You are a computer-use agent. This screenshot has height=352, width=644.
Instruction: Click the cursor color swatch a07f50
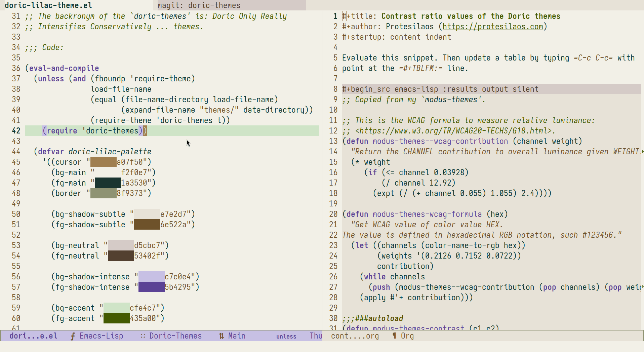pyautogui.click(x=104, y=162)
